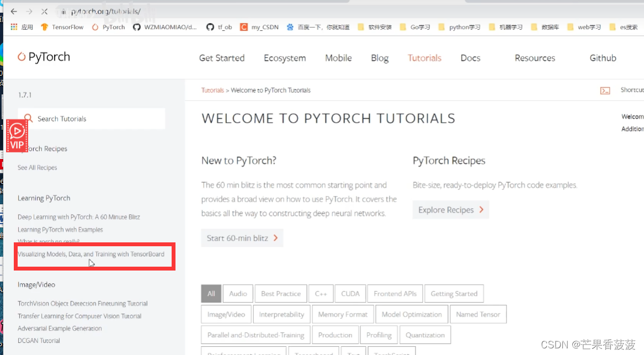The image size is (644, 355).
Task: Toggle Getting Started filter tag
Action: (x=454, y=293)
